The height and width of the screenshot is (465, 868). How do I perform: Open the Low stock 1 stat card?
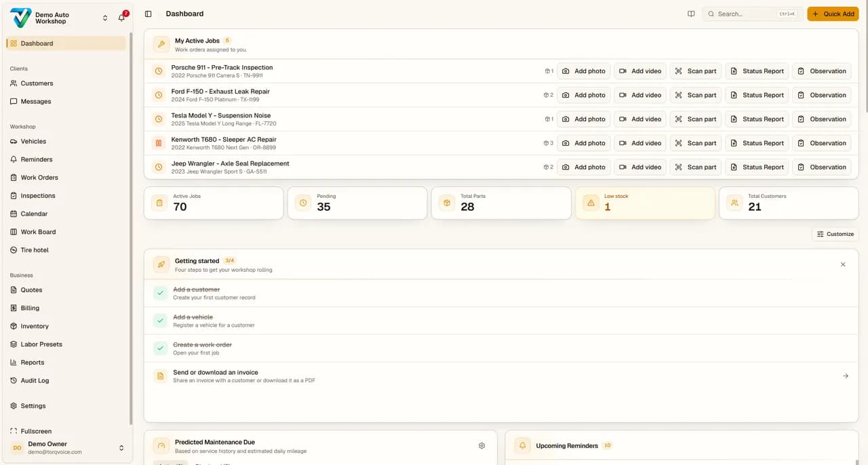645,203
